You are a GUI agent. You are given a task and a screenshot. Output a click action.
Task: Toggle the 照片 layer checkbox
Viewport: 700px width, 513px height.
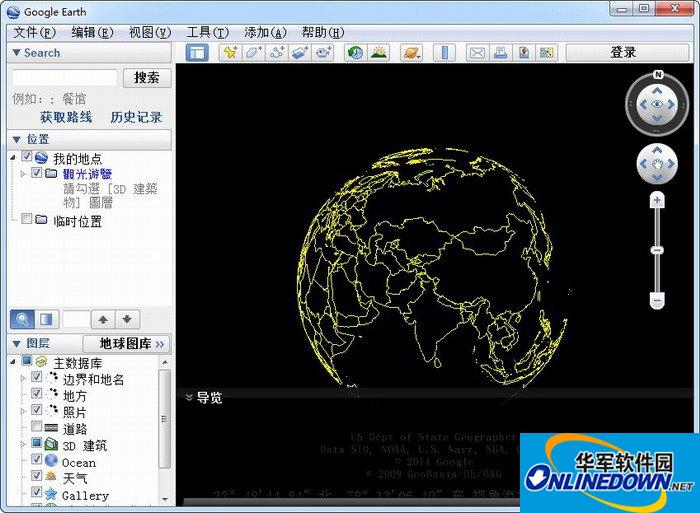[37, 410]
